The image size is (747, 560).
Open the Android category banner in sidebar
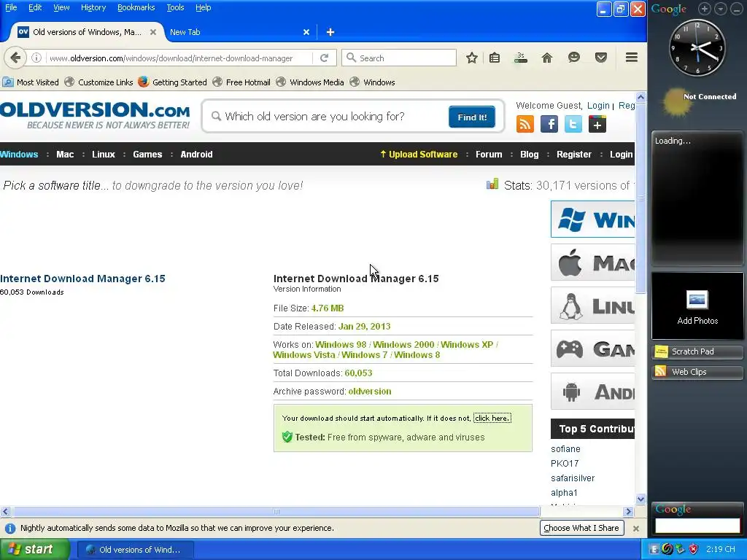(x=593, y=392)
